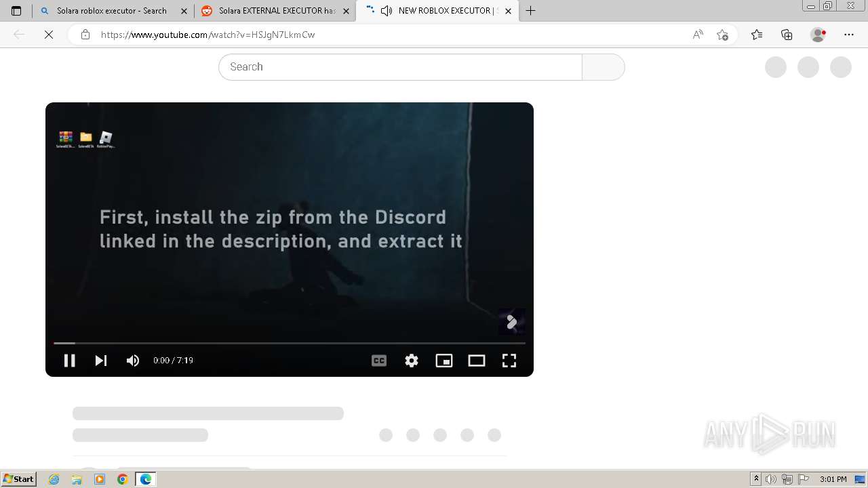
Task: Close the Solara roblox executor Search tab
Action: (184, 11)
